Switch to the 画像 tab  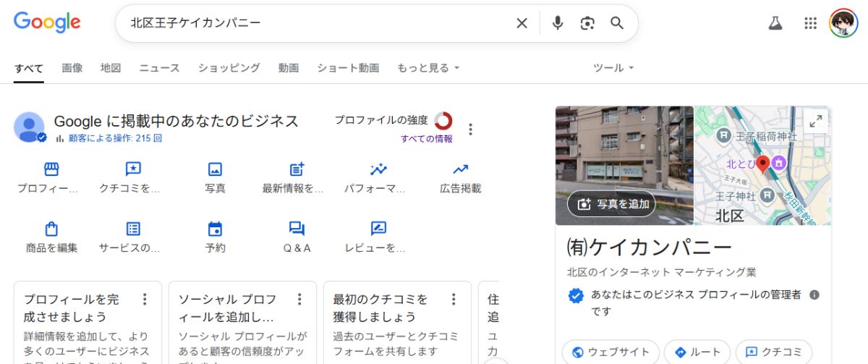point(72,68)
